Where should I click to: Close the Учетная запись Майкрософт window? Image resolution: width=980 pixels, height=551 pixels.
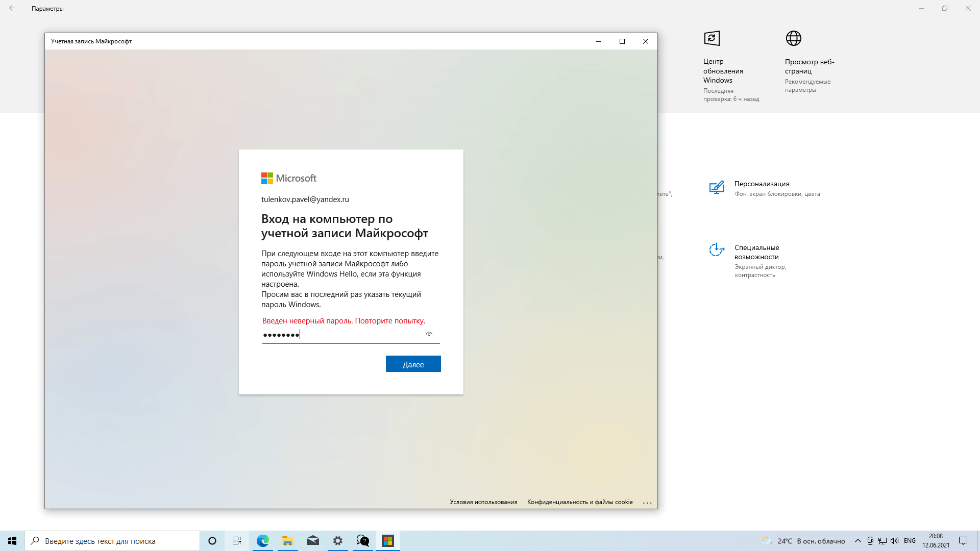(x=646, y=41)
